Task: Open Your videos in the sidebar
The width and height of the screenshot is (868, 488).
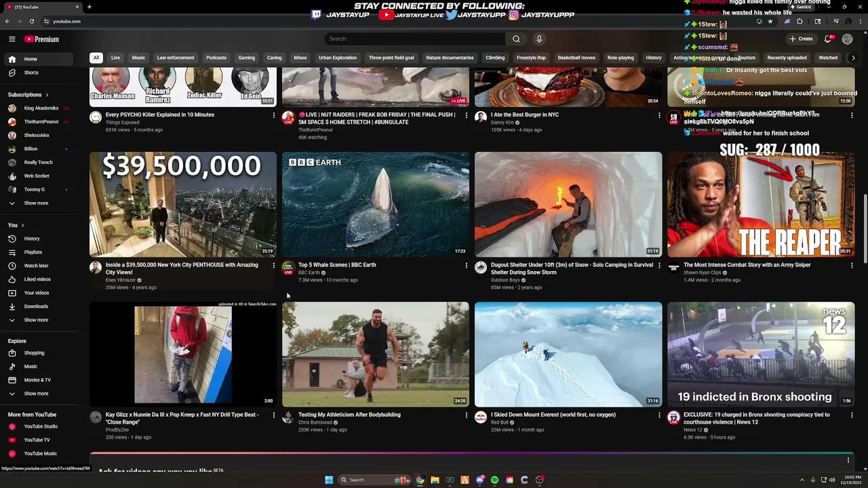Action: tap(39, 293)
